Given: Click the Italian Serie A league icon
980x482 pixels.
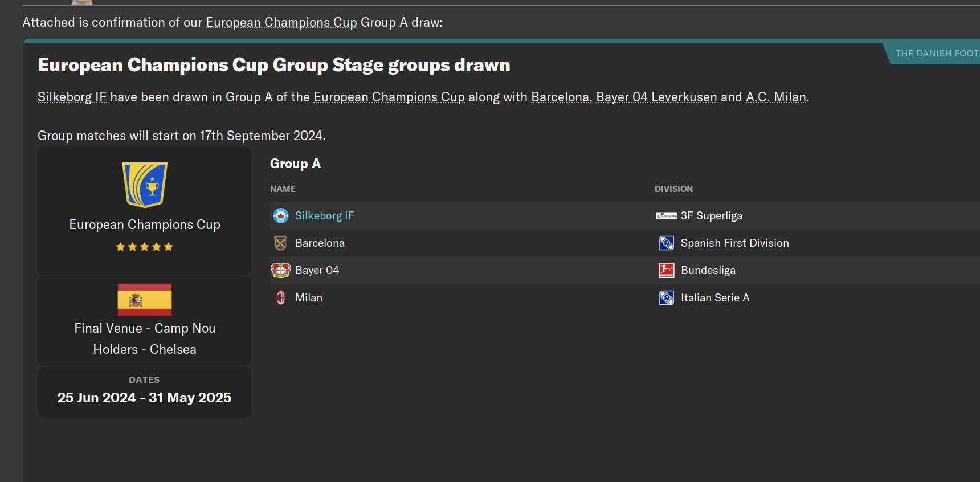Looking at the screenshot, I should 666,297.
